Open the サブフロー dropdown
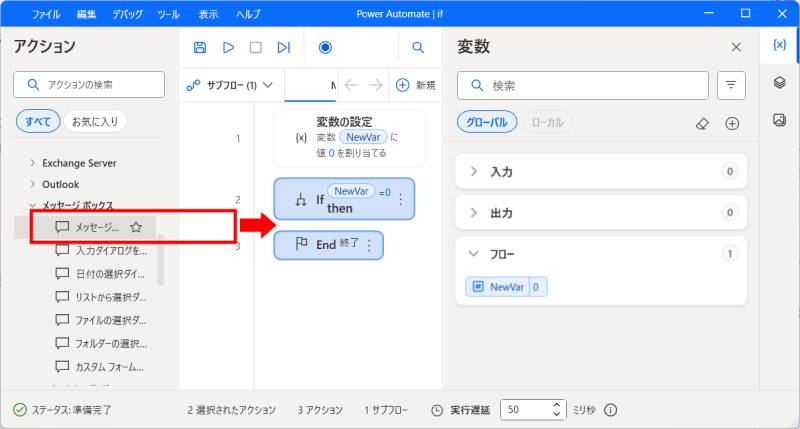 pos(231,85)
